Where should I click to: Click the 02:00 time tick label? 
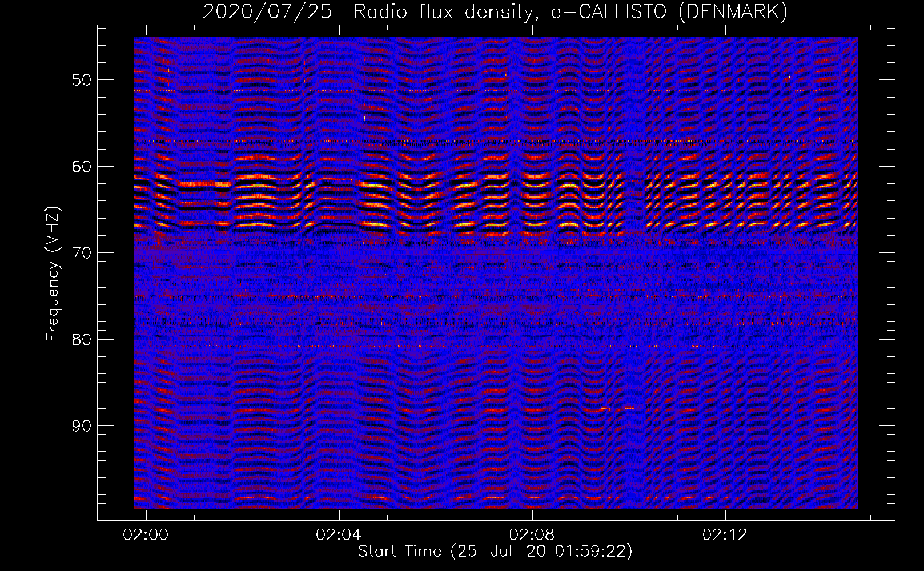tap(146, 534)
